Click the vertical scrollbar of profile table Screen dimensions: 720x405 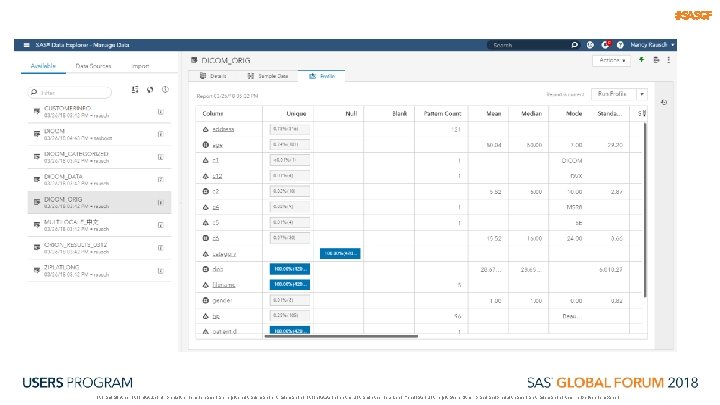point(645,210)
